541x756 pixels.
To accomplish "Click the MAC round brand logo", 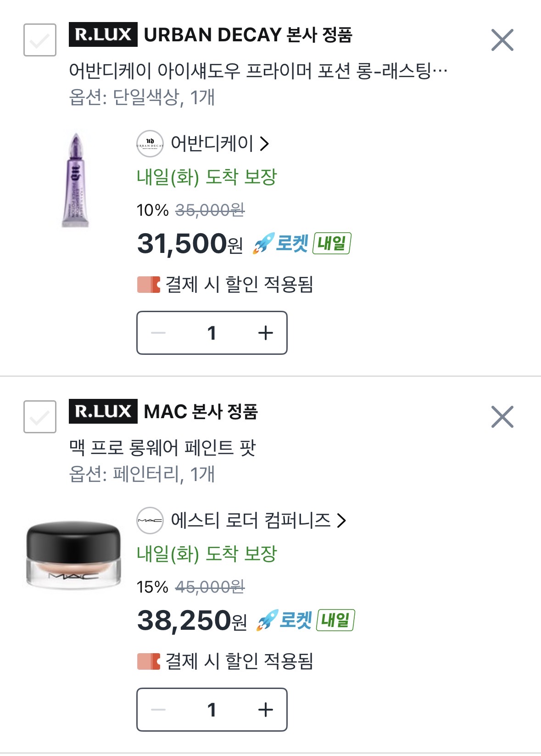I will point(150,521).
